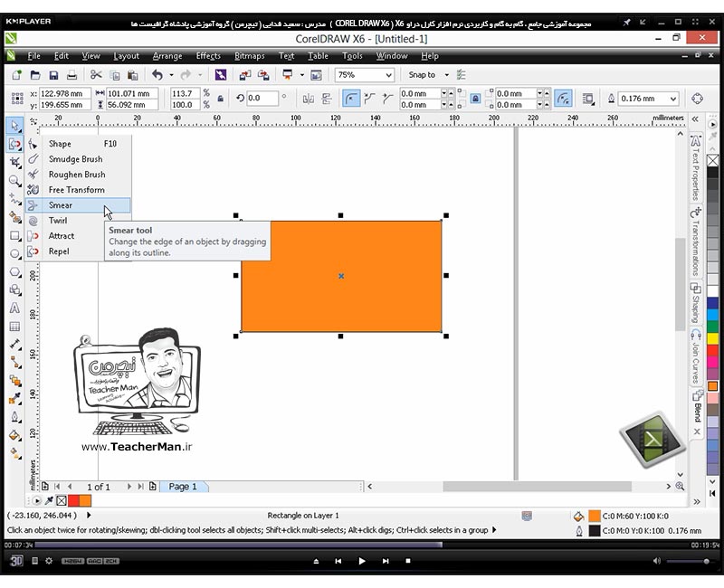
Task: Open the Arrange menu
Action: point(167,56)
